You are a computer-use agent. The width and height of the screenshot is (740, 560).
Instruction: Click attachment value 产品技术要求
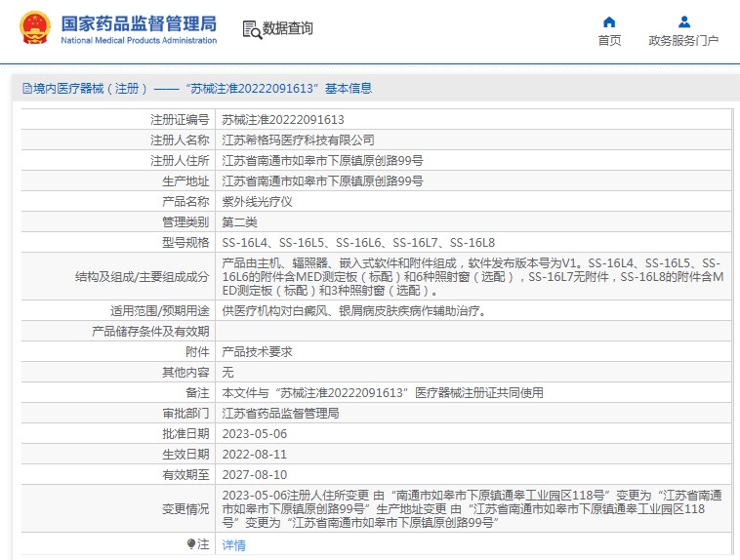257,352
